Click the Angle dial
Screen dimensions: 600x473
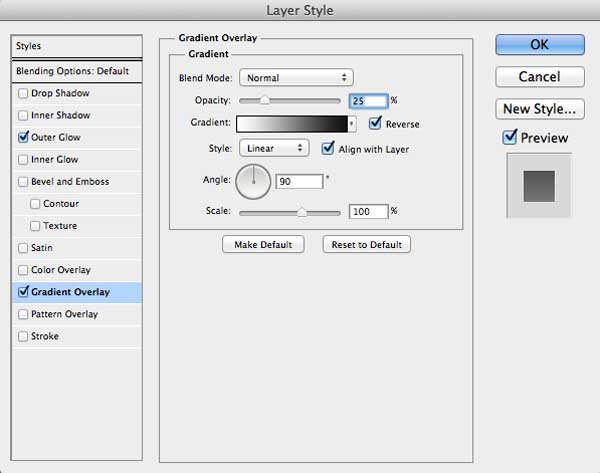point(253,182)
